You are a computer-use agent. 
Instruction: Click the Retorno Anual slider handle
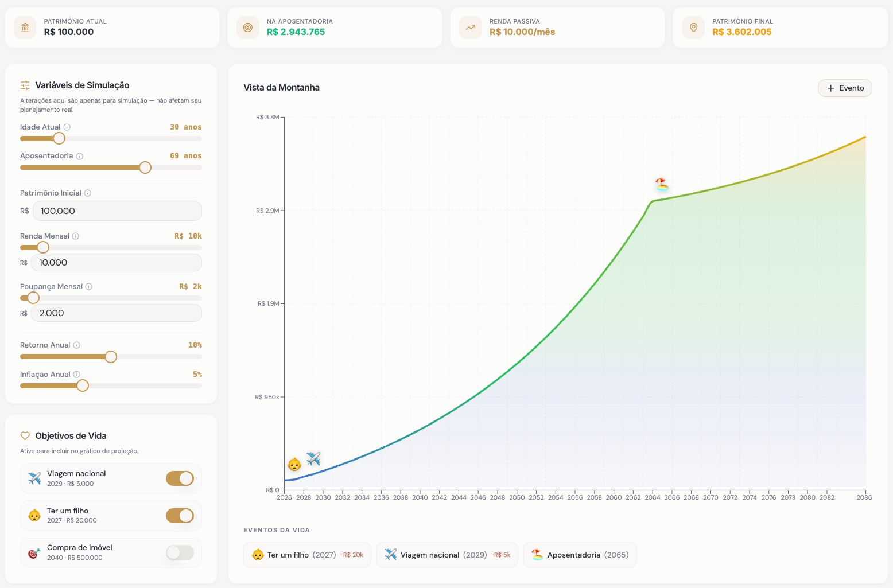tap(111, 357)
